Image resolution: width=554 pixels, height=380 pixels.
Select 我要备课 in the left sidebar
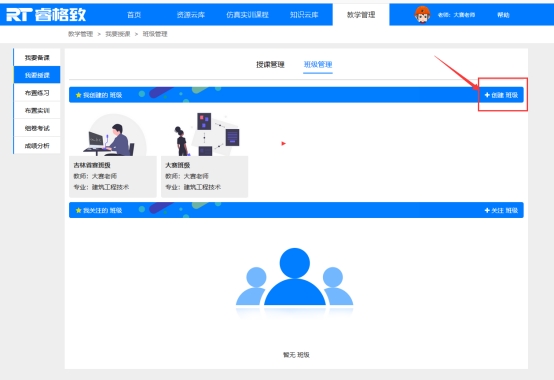point(37,58)
